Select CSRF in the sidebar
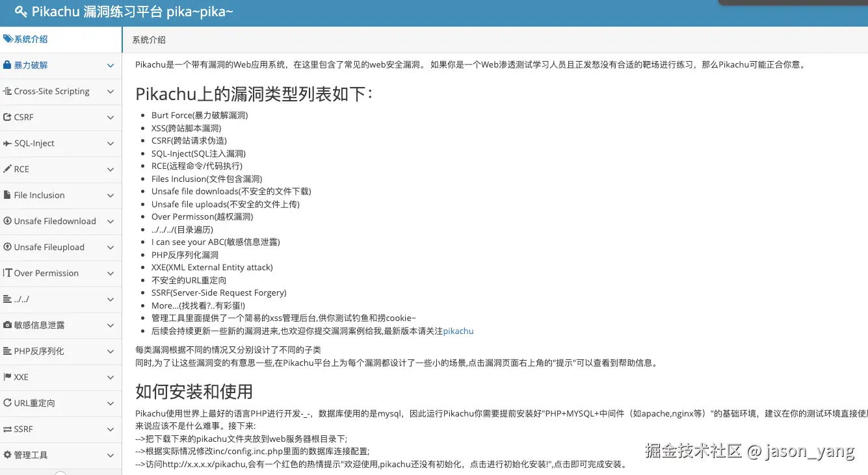The image size is (868, 475). (x=60, y=117)
